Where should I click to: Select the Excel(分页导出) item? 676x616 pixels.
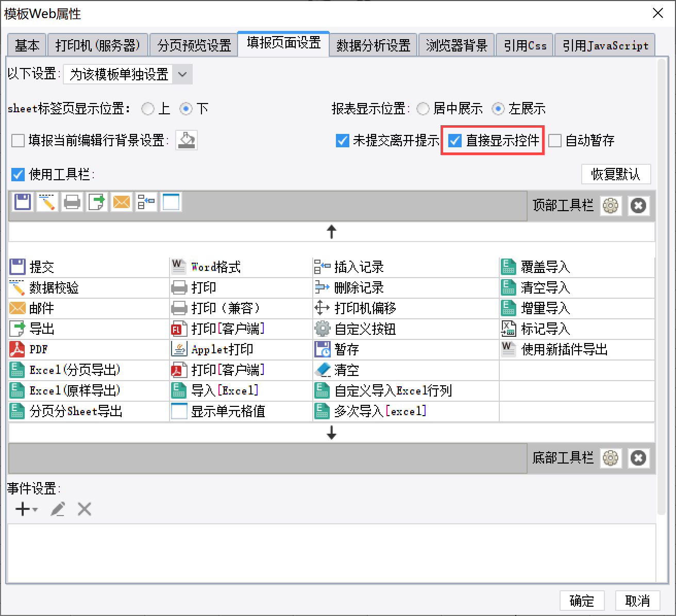89,370
